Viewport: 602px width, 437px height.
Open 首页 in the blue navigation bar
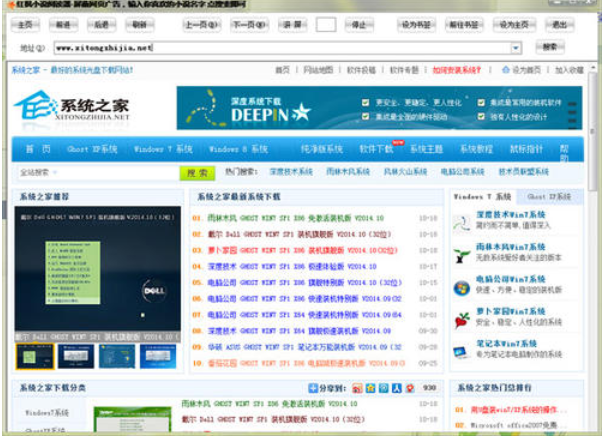(x=38, y=149)
